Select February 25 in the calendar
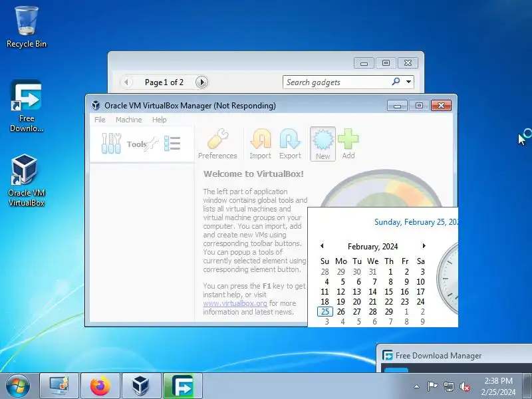Image resolution: width=532 pixels, height=399 pixels. pos(325,311)
